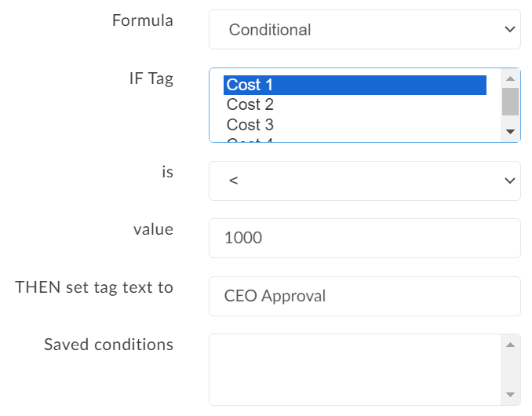
Task: Click the 'THEN set tag text to' label
Action: coord(94,287)
